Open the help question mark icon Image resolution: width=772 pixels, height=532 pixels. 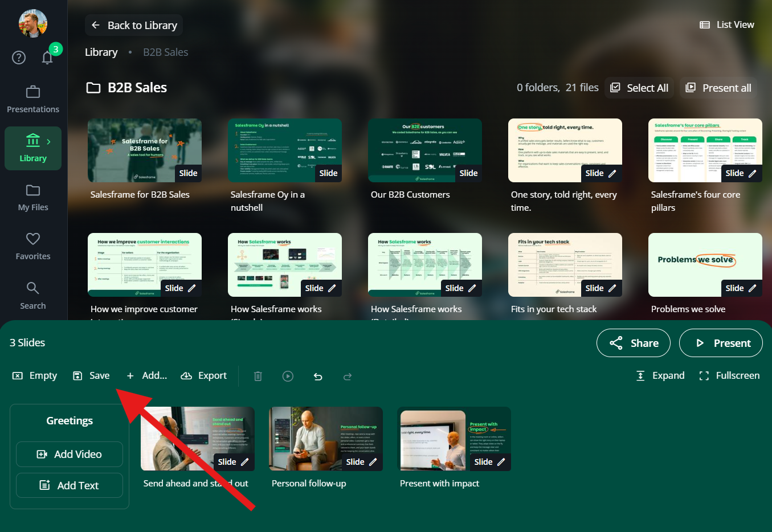pos(19,58)
